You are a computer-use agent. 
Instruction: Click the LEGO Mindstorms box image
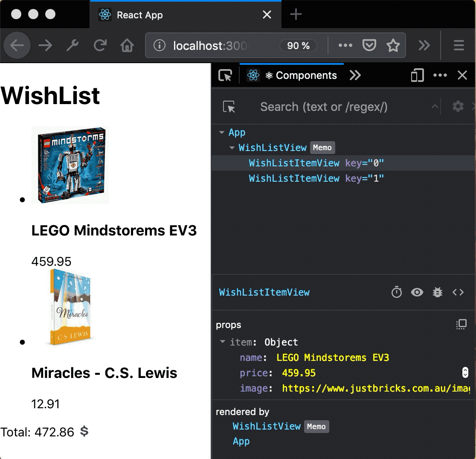point(70,165)
